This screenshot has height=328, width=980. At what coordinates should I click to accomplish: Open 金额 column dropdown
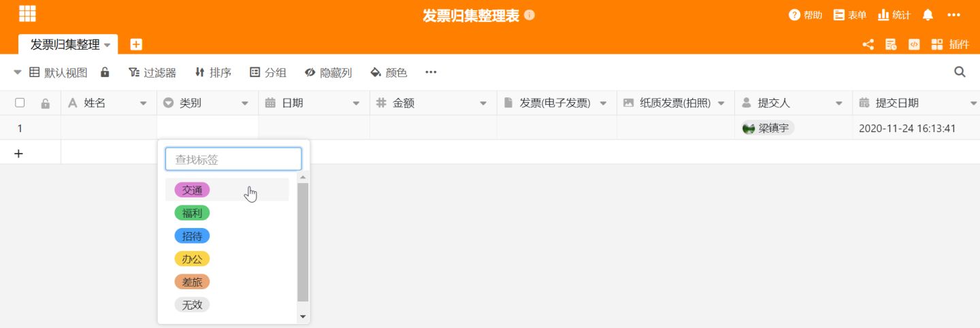click(x=483, y=103)
